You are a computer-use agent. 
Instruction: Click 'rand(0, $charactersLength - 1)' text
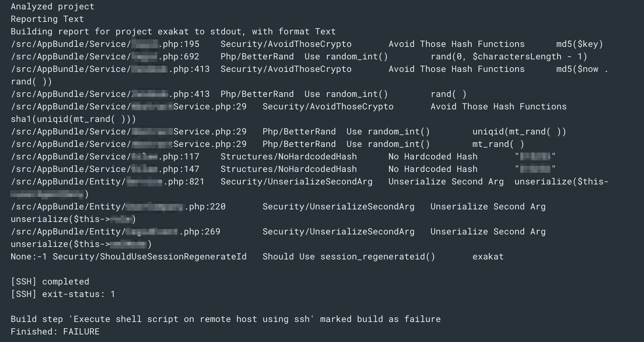point(509,57)
